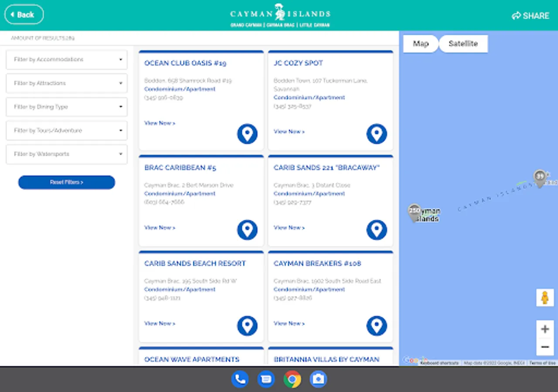This screenshot has width=558, height=392.
Task: Click the Carib Sands 221 "Bracaway" title
Action: coord(327,168)
